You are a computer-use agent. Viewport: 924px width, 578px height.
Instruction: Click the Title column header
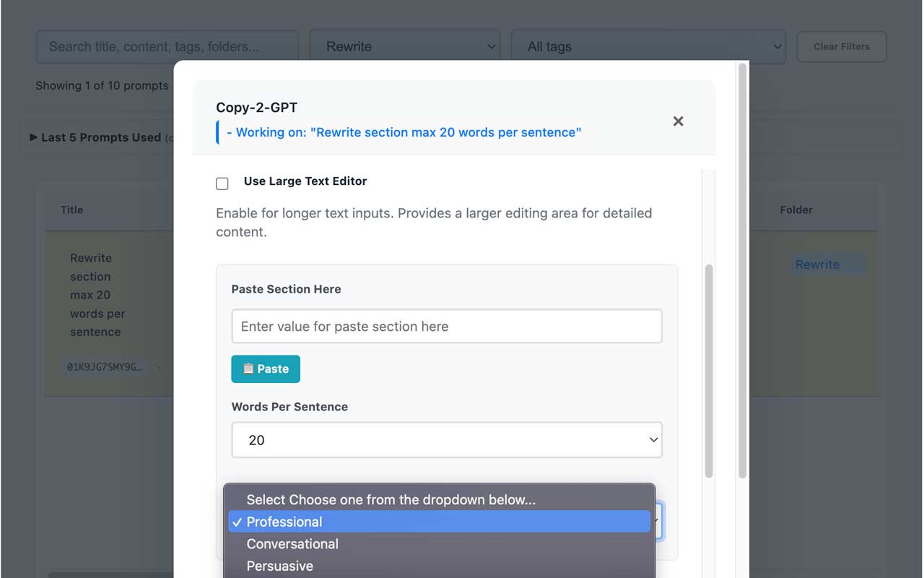pyautogui.click(x=72, y=210)
